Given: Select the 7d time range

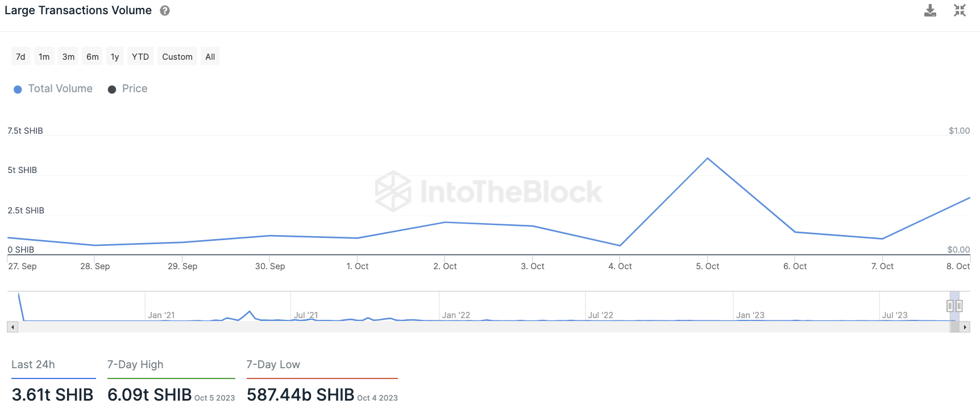Looking at the screenshot, I should click(20, 57).
